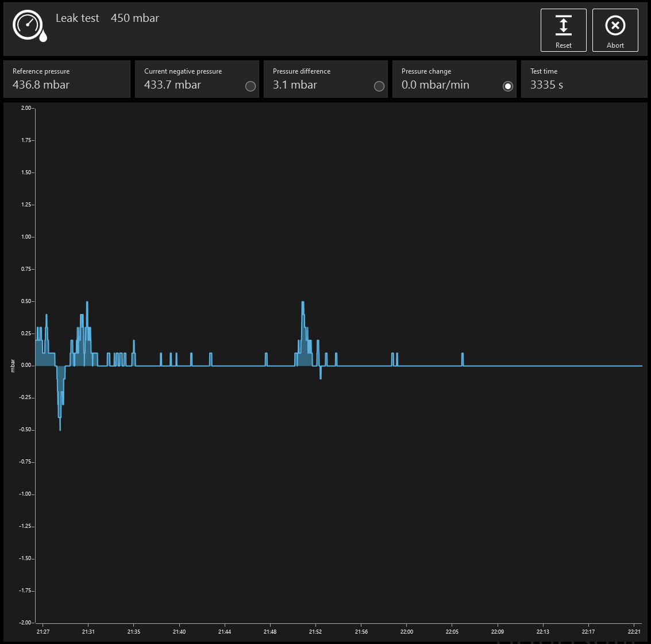Click the 433.7 mbar current pressure value
Viewport: 651px width, 644px height.
tap(172, 85)
